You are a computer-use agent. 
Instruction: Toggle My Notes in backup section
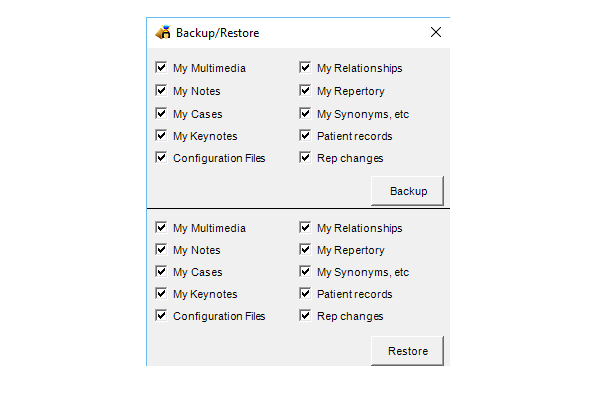click(161, 91)
